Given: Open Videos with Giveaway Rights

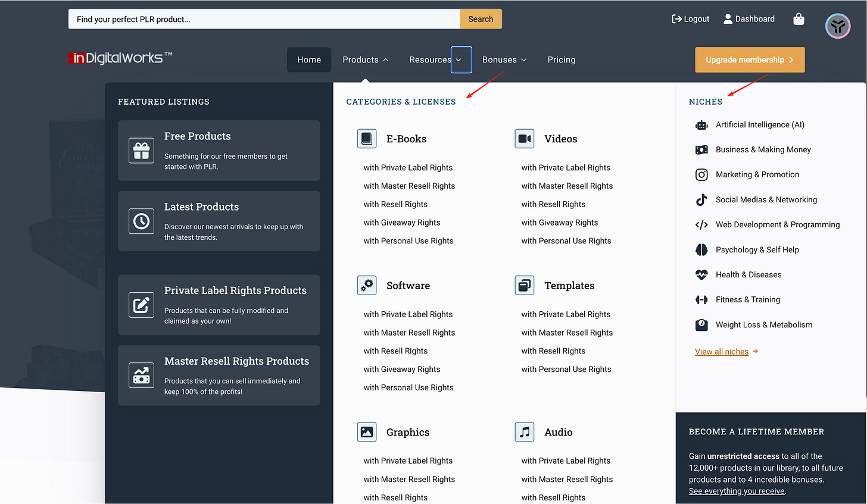Looking at the screenshot, I should [560, 223].
